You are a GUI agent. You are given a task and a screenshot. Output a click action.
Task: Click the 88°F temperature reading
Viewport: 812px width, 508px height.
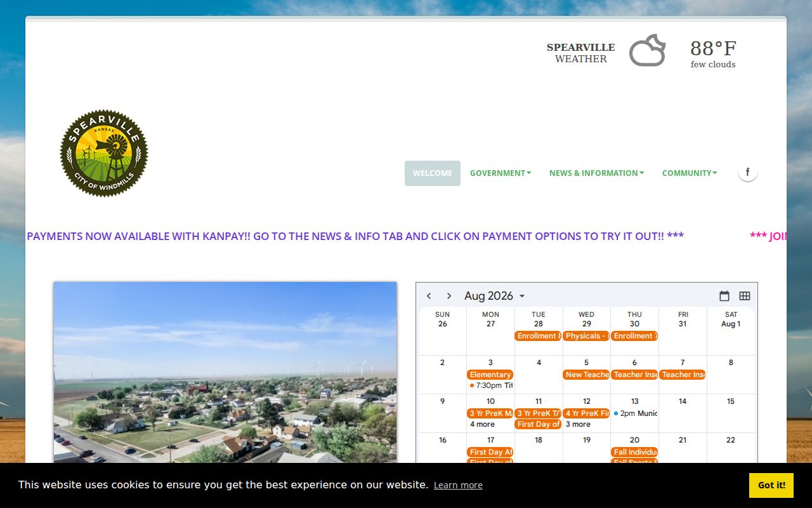[714, 48]
